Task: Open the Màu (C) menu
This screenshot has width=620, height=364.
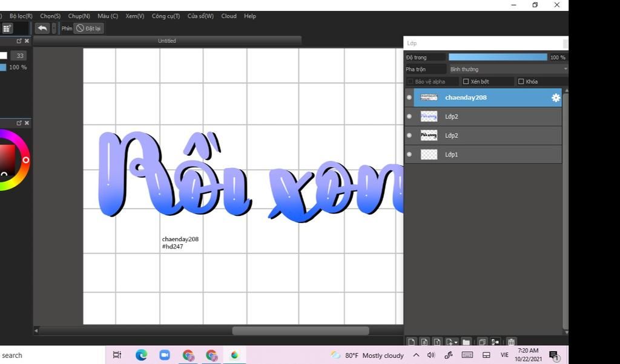Action: pyautogui.click(x=108, y=16)
